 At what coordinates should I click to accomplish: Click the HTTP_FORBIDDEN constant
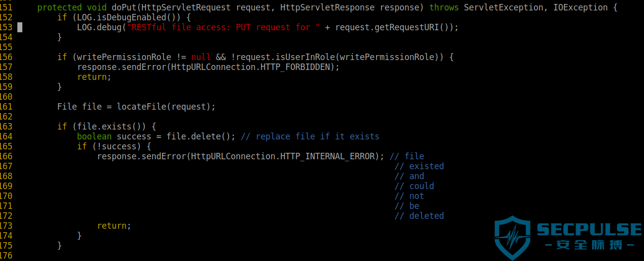pos(295,67)
